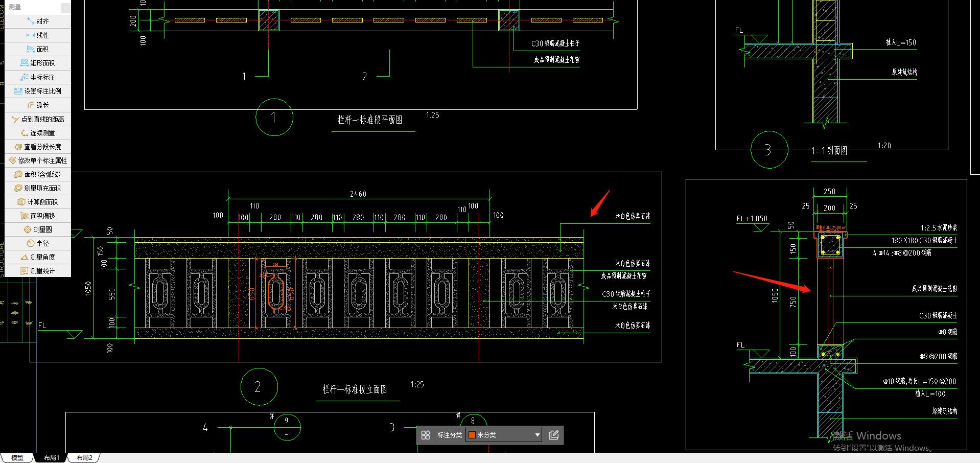Click the orange 未分类 color swatch
Viewport: 980px width, 463px height.
point(472,435)
